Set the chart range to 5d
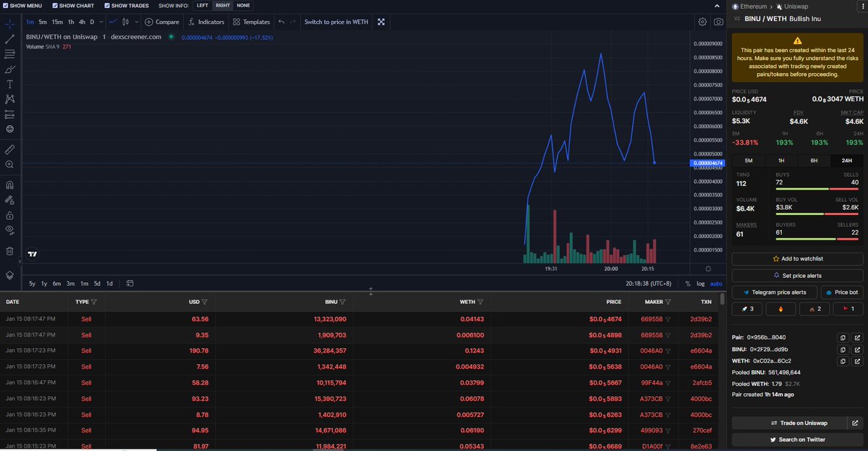 pyautogui.click(x=97, y=284)
